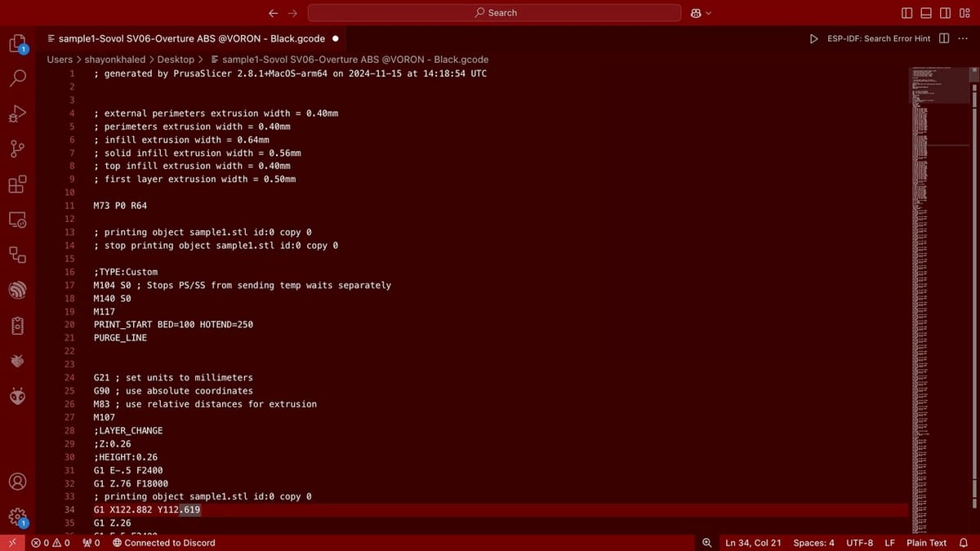Viewport: 980px width, 551px height.
Task: Change indentation via Spaces: 4
Action: coord(813,543)
